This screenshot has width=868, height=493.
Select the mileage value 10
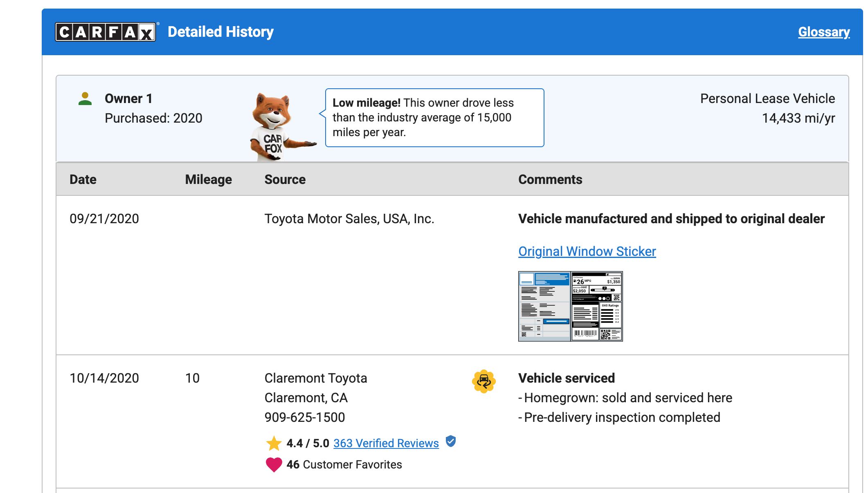click(192, 378)
